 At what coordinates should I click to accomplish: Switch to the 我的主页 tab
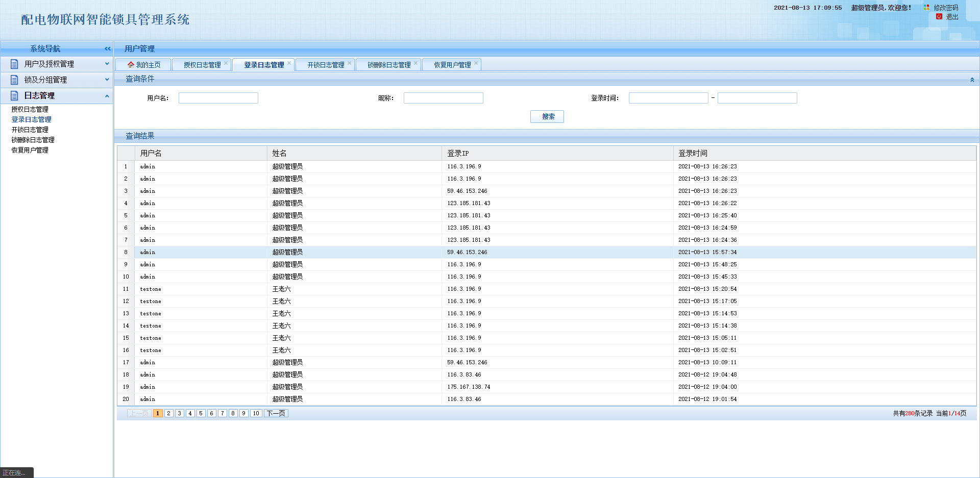point(143,65)
